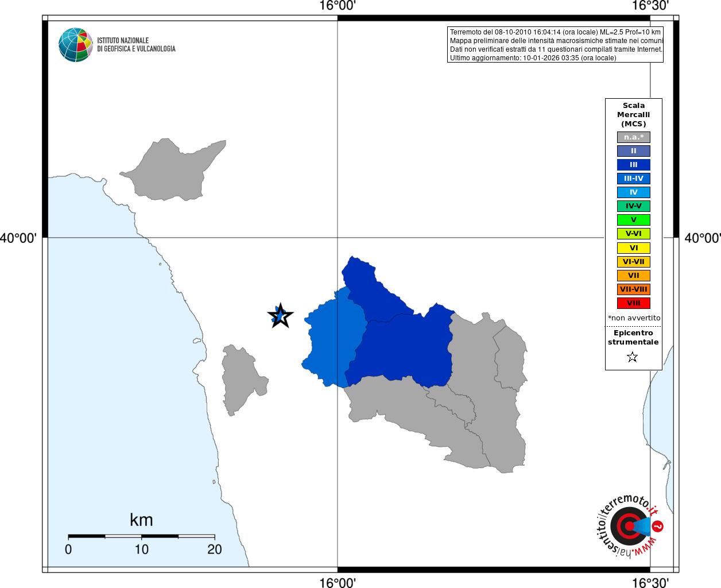The width and height of the screenshot is (721, 588).
Task: Click the legend star under Epicentro strumentale
Action: click(633, 357)
